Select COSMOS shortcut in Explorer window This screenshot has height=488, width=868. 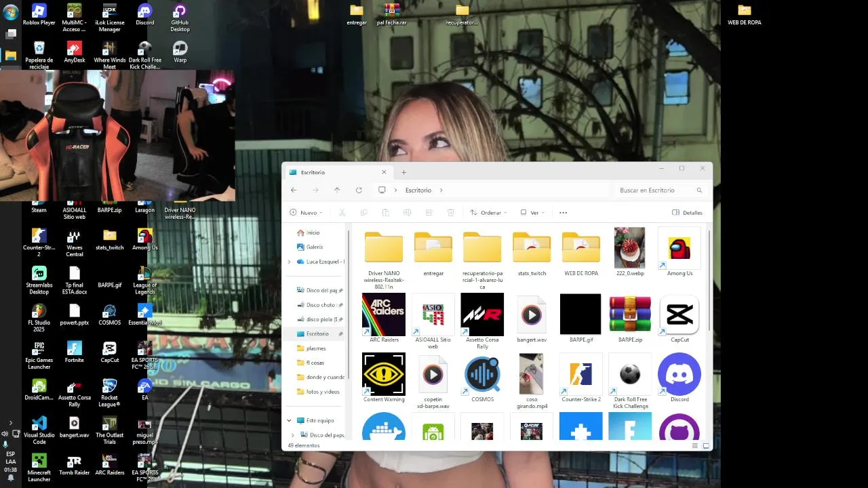pos(482,378)
